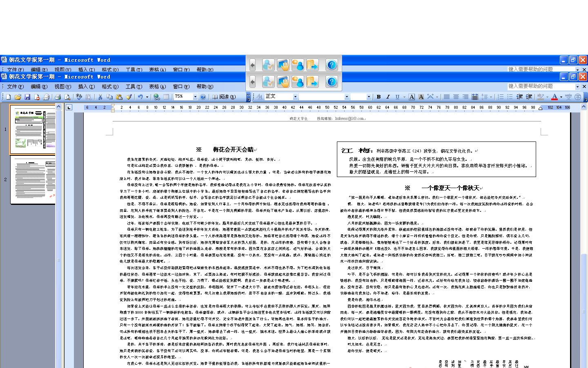Open the 75% zoom dropdown

click(195, 97)
